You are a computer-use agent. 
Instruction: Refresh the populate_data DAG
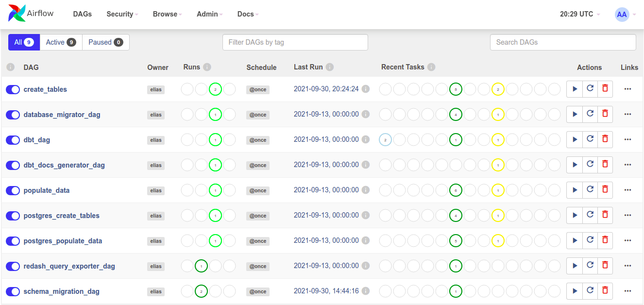[590, 190]
